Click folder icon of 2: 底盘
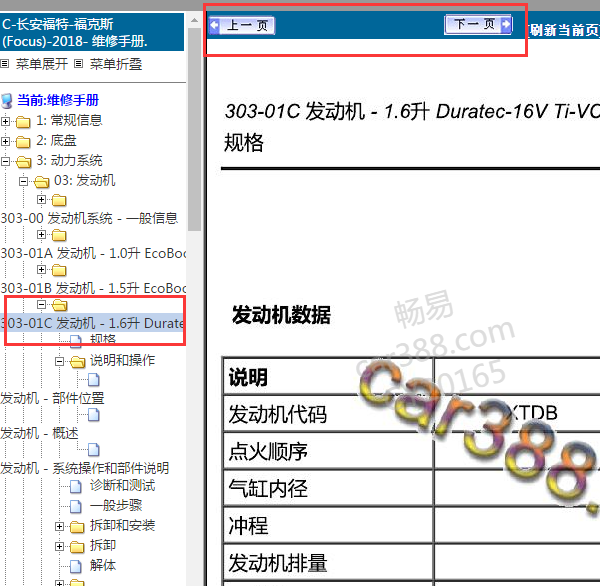 click(x=23, y=142)
